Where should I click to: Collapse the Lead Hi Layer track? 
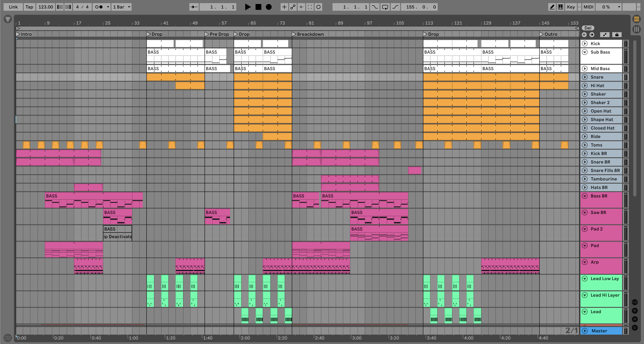coord(585,295)
